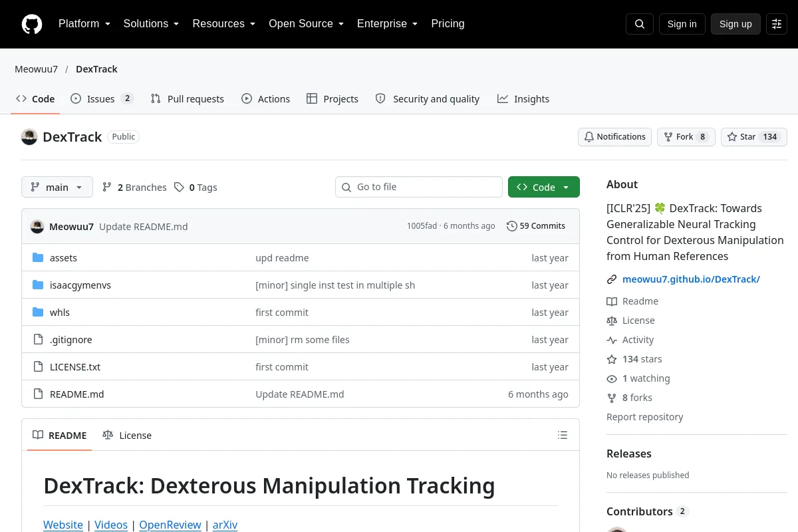Click the LICENSE.txt file icon
The width and height of the screenshot is (798, 532).
pos(38,367)
